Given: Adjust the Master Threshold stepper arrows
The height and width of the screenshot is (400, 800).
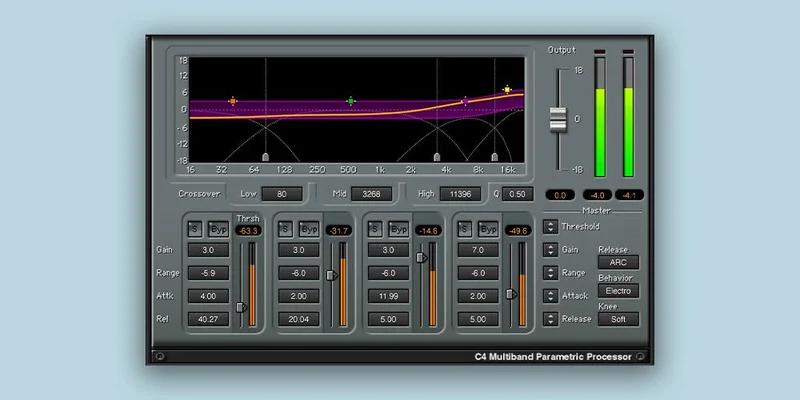Looking at the screenshot, I should tap(550, 227).
